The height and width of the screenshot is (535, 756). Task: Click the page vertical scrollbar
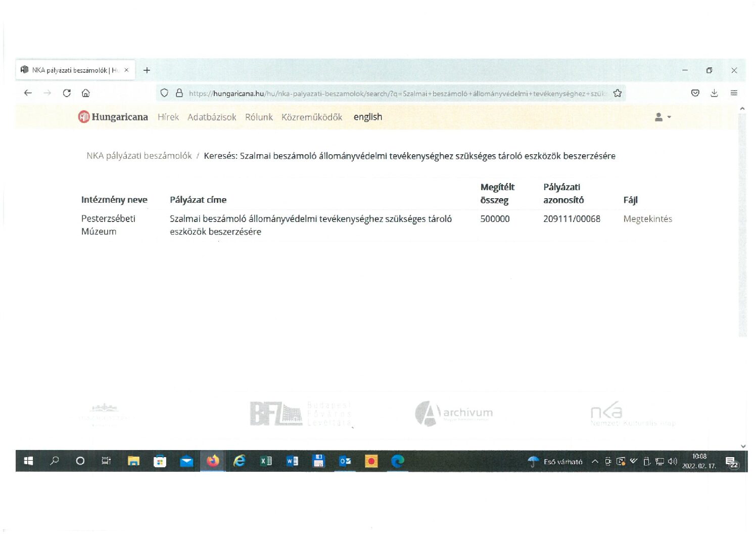(x=742, y=222)
